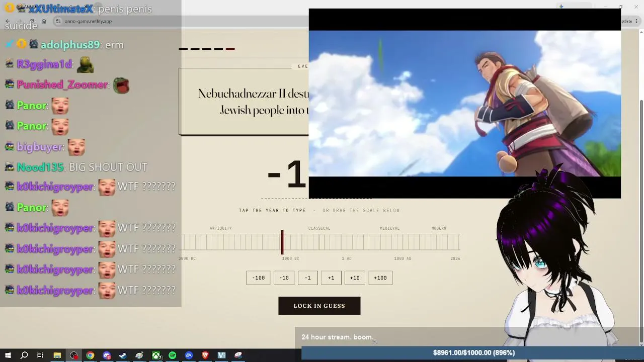Open Windows taskbar search

click(24, 355)
